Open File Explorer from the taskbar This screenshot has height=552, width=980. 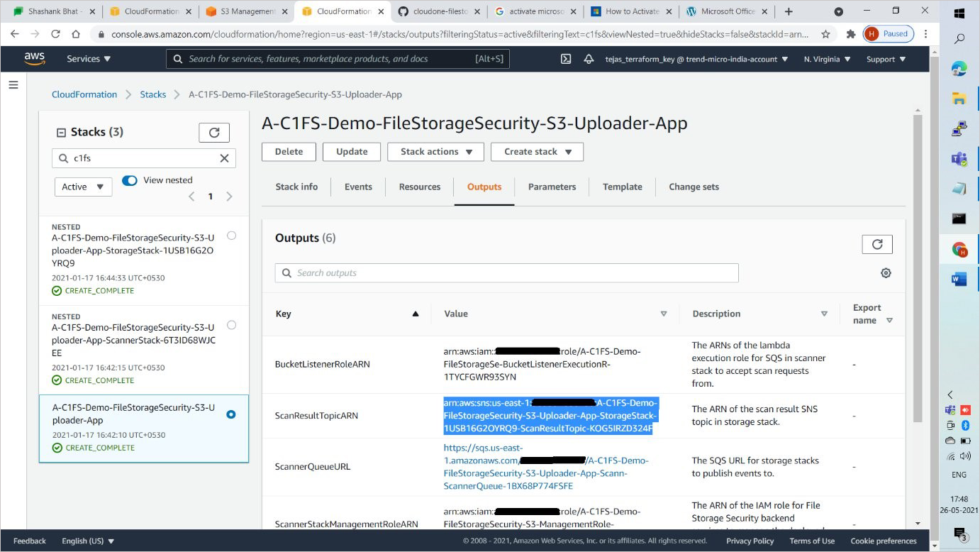[959, 99]
